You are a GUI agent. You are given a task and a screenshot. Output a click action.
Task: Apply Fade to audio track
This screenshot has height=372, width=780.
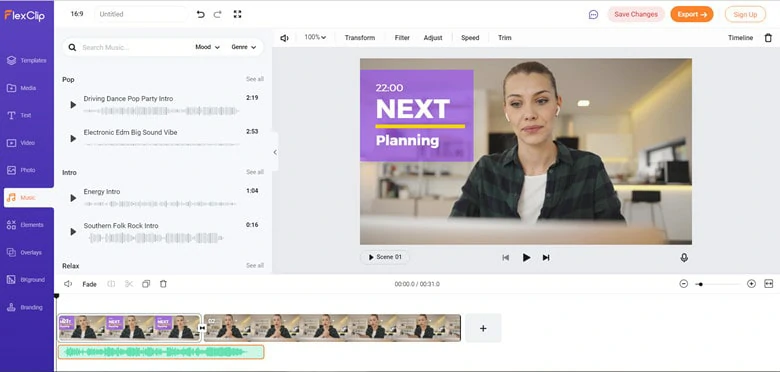(90, 284)
